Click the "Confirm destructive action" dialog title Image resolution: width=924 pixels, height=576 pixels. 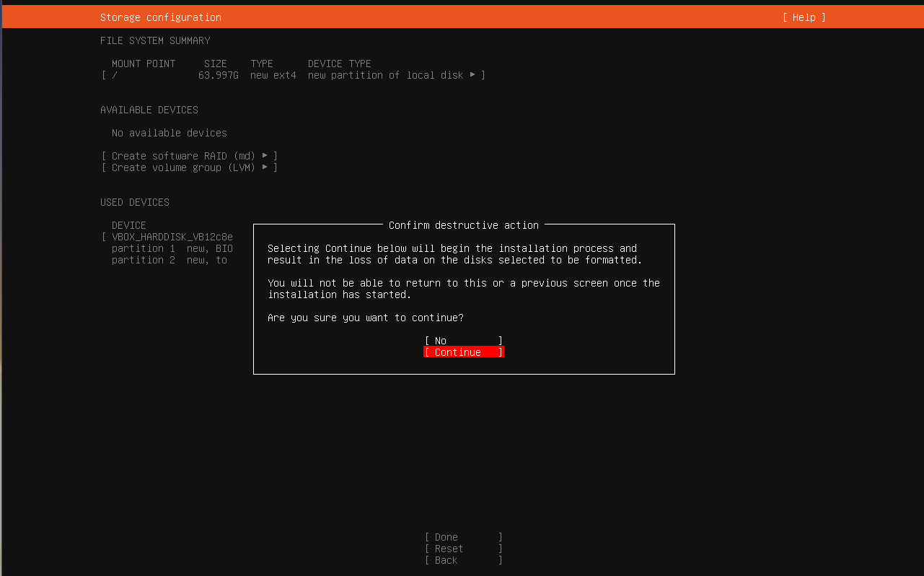[463, 225]
